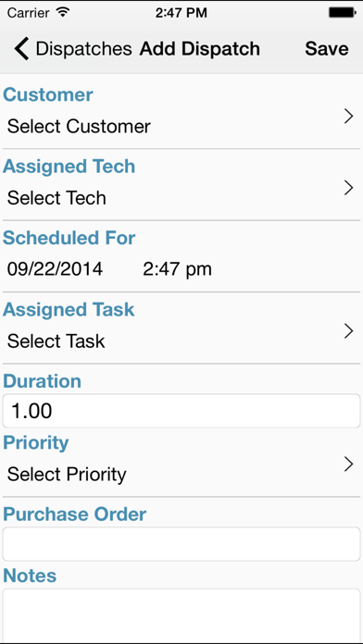Tap the back arrow chevron icon

[21, 48]
